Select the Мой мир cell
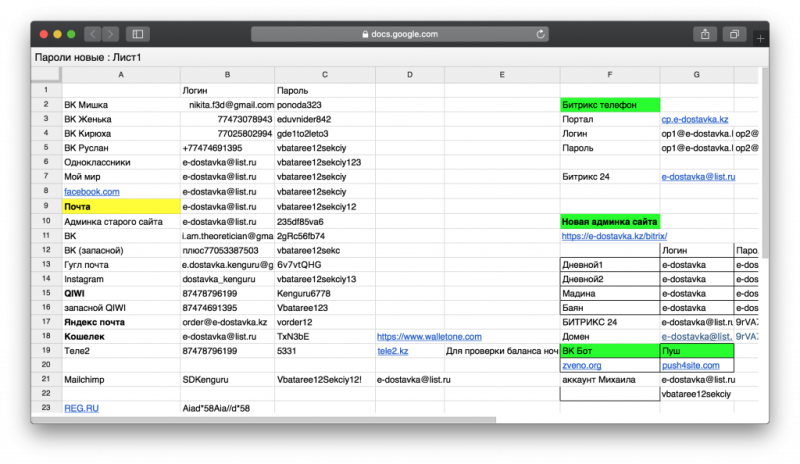The image size is (800, 464). tap(121, 177)
